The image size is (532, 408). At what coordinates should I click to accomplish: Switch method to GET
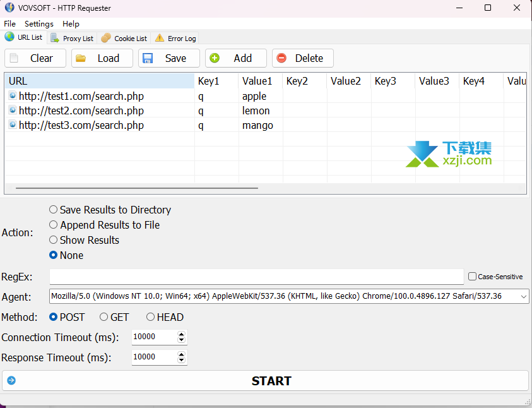pos(104,316)
